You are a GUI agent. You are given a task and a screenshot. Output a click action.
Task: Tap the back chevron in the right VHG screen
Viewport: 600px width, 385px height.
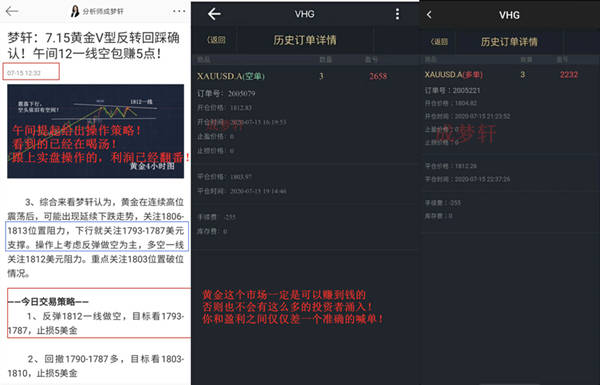[x=429, y=15]
